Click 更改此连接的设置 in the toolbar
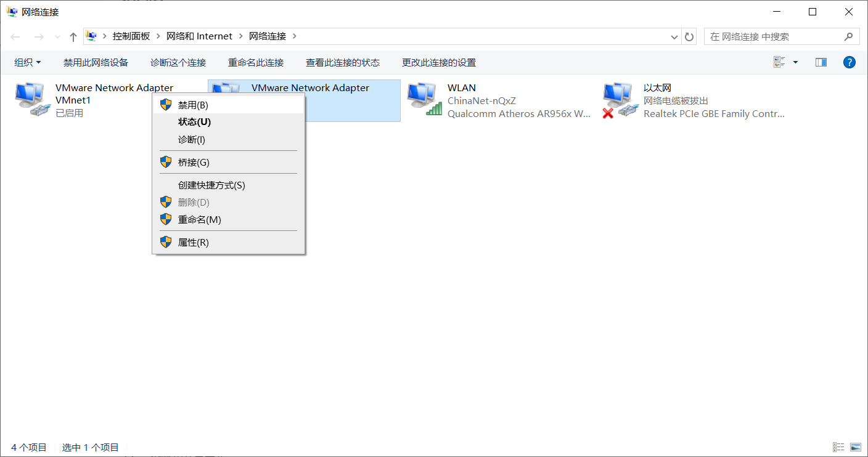Image resolution: width=868 pixels, height=457 pixels. tap(439, 63)
